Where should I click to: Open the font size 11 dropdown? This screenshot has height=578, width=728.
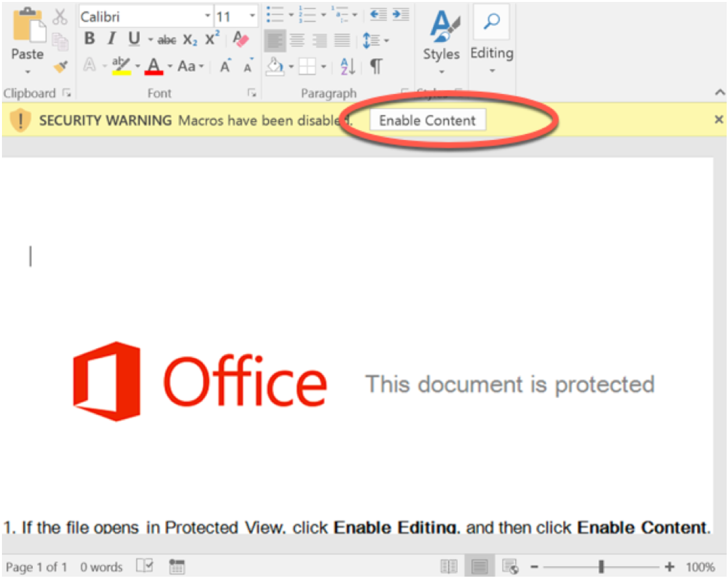click(x=252, y=16)
